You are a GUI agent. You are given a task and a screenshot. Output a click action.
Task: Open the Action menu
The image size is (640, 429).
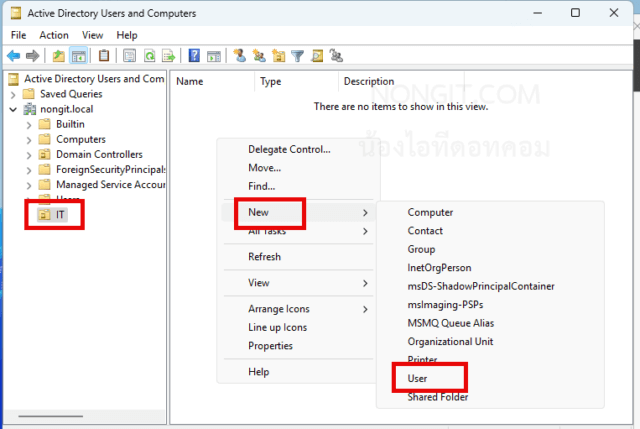click(x=54, y=35)
